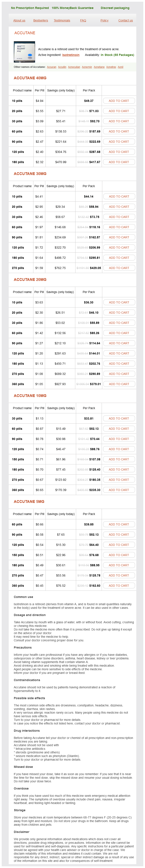This screenshot has width=145, height=868.
Task: Open the Policy page link
Action: tap(105, 21)
